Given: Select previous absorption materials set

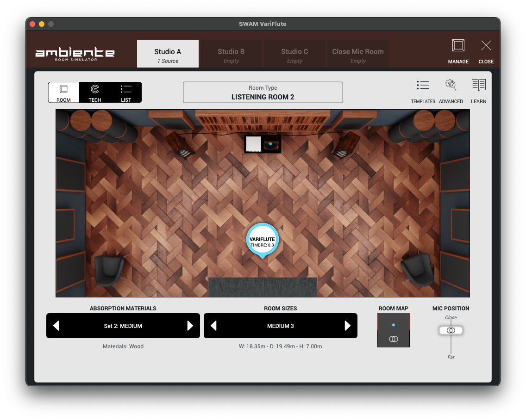Looking at the screenshot, I should 56,326.
